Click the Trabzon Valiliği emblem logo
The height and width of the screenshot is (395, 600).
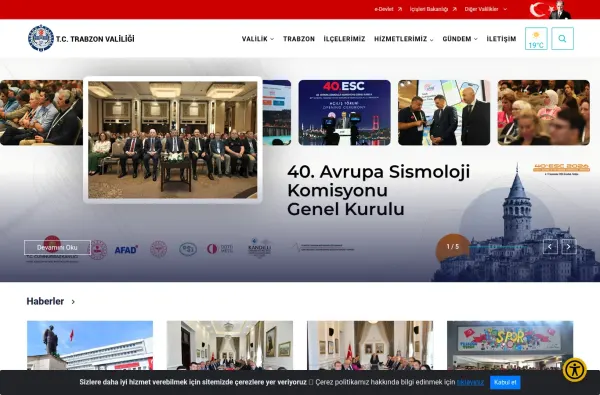[x=41, y=38]
